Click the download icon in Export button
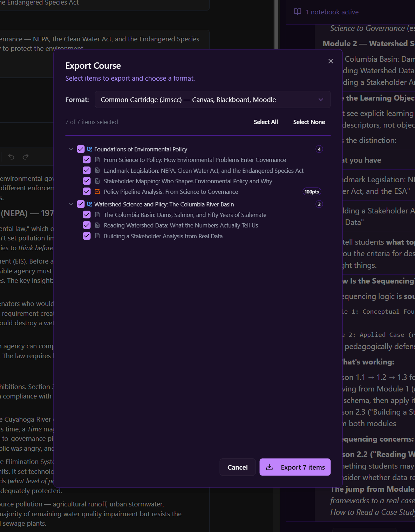The width and height of the screenshot is (415, 532). 269,467
